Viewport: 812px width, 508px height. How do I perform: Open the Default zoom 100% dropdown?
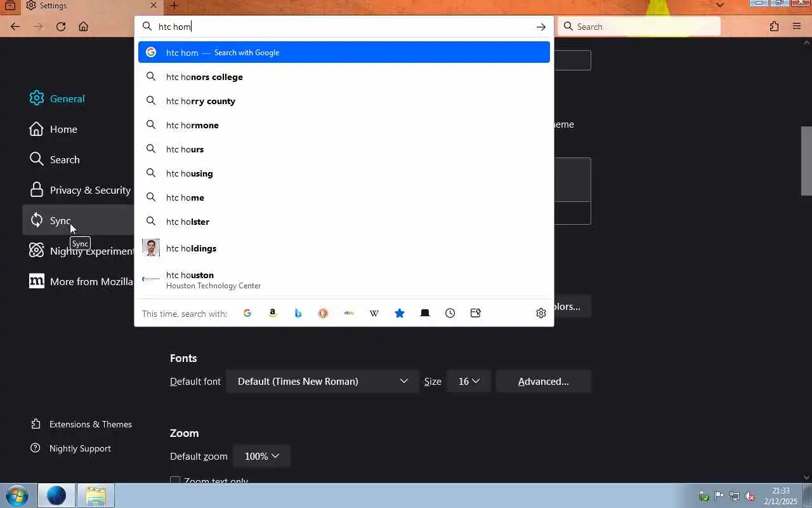coord(262,456)
